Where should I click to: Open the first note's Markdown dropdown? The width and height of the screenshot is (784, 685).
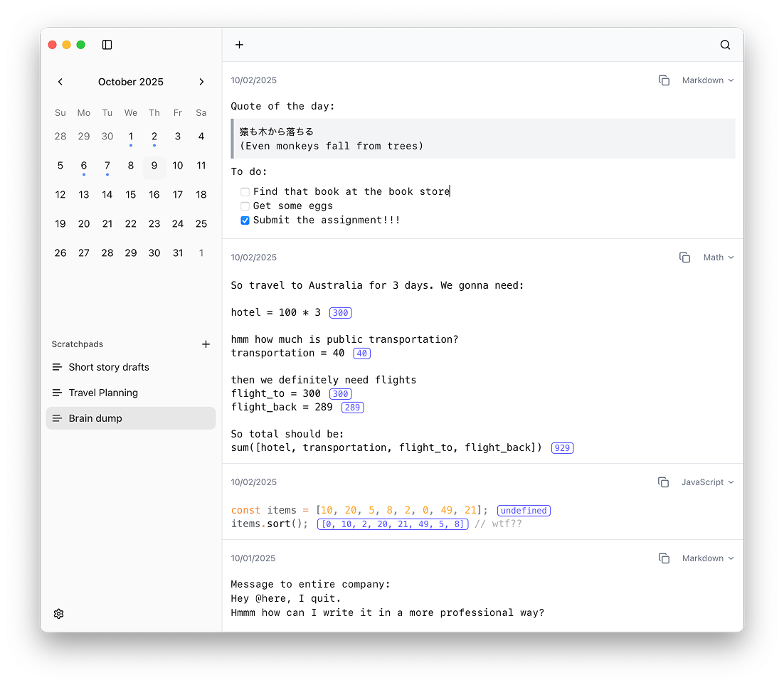point(707,80)
